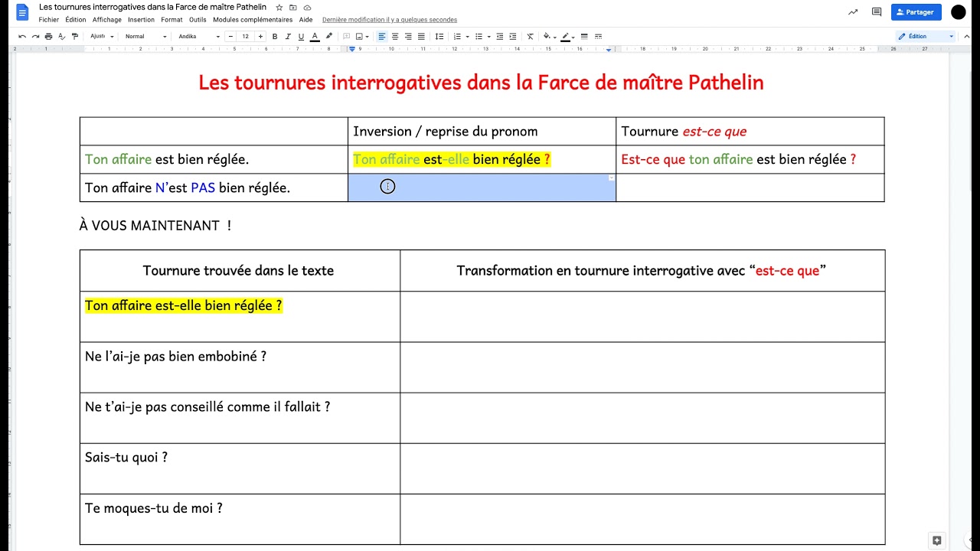Screen dimensions: 980x551
Task: Open the small dropdown arrow in the selected cell
Action: pyautogui.click(x=611, y=178)
